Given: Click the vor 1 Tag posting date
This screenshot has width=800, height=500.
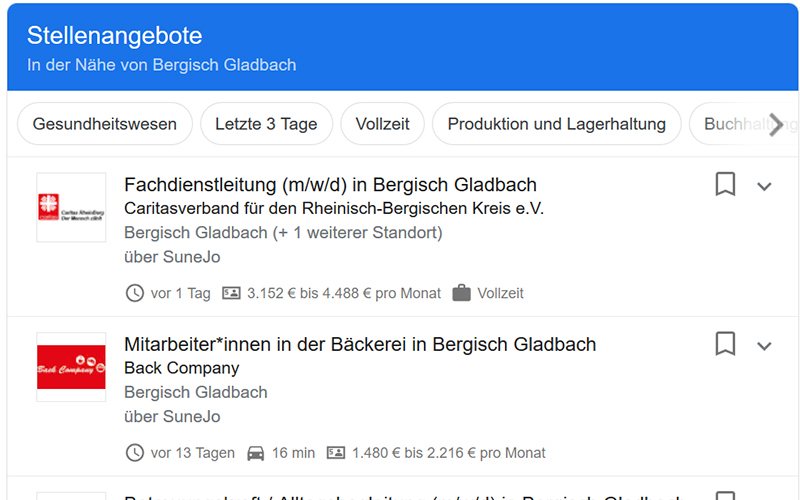Looking at the screenshot, I should 181,293.
